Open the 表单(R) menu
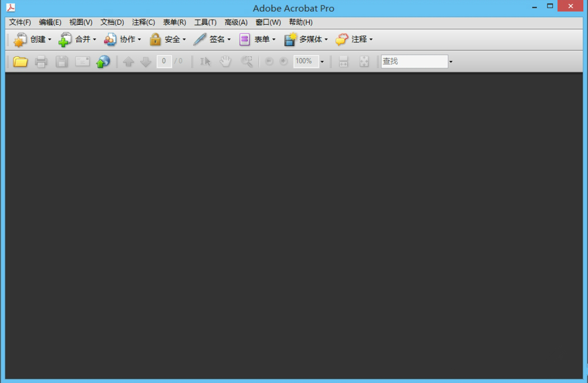588x383 pixels. point(174,22)
